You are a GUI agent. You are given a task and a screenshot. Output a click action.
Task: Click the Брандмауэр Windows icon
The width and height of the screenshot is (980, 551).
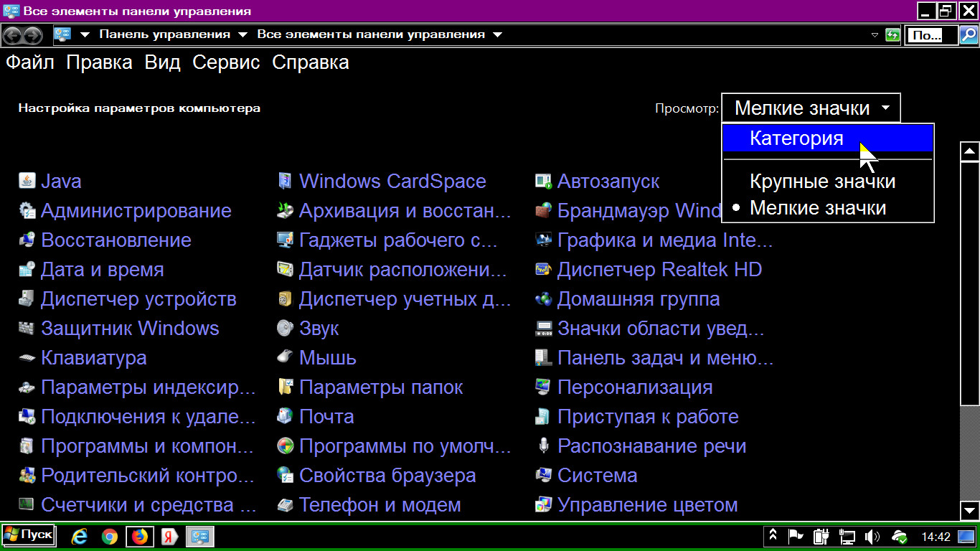click(543, 210)
